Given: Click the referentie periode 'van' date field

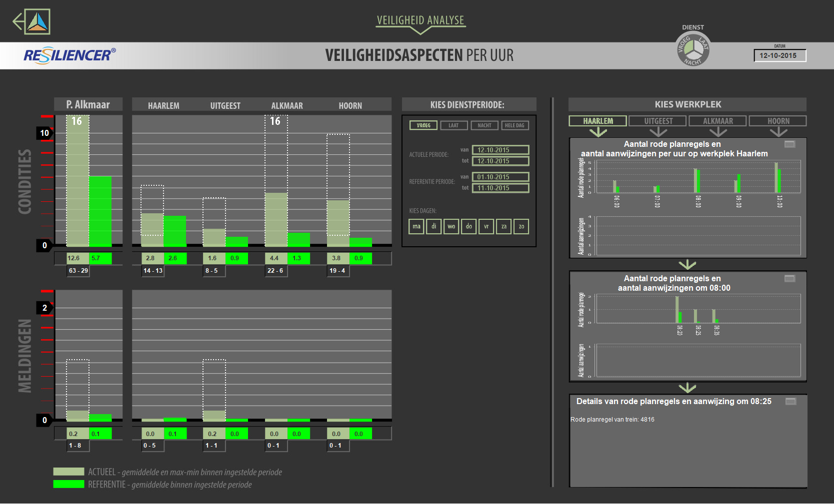Looking at the screenshot, I should pyautogui.click(x=500, y=177).
